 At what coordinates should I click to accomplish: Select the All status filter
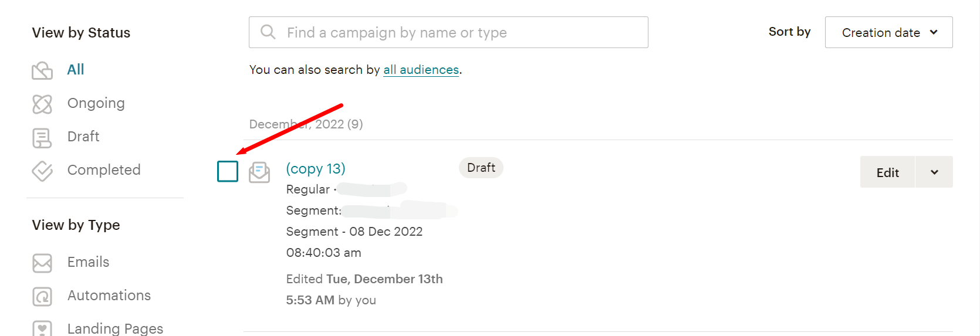click(76, 70)
